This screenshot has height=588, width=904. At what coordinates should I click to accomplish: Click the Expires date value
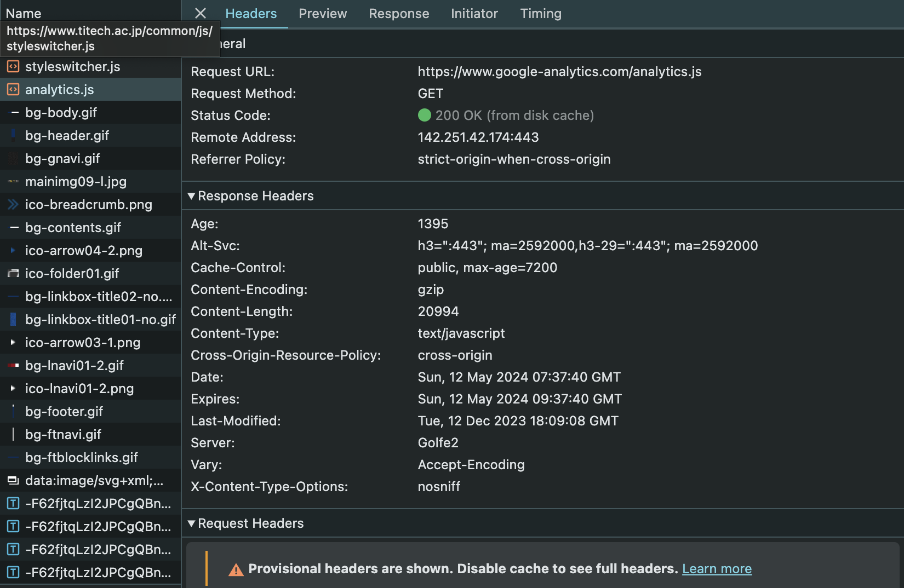pyautogui.click(x=519, y=399)
